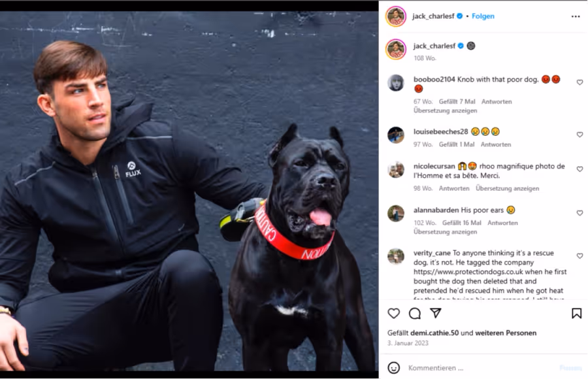Open jack_charlesf profile picture in header

[x=396, y=16]
